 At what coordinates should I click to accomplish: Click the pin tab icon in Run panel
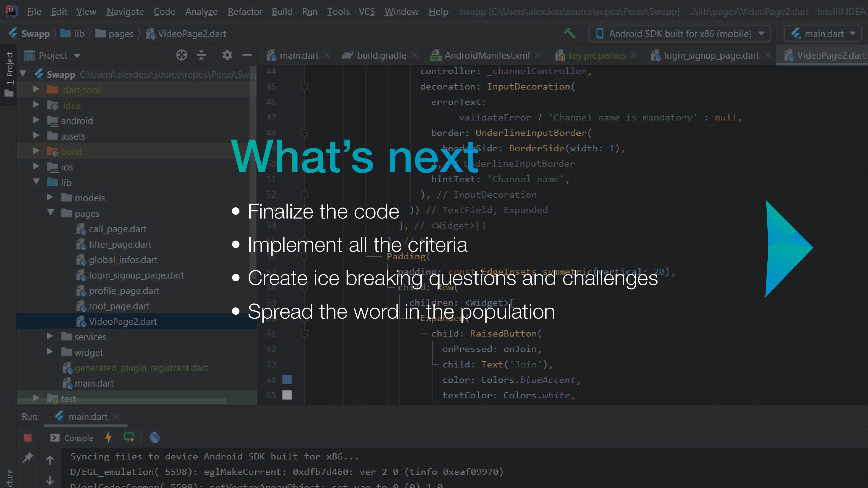point(28,457)
